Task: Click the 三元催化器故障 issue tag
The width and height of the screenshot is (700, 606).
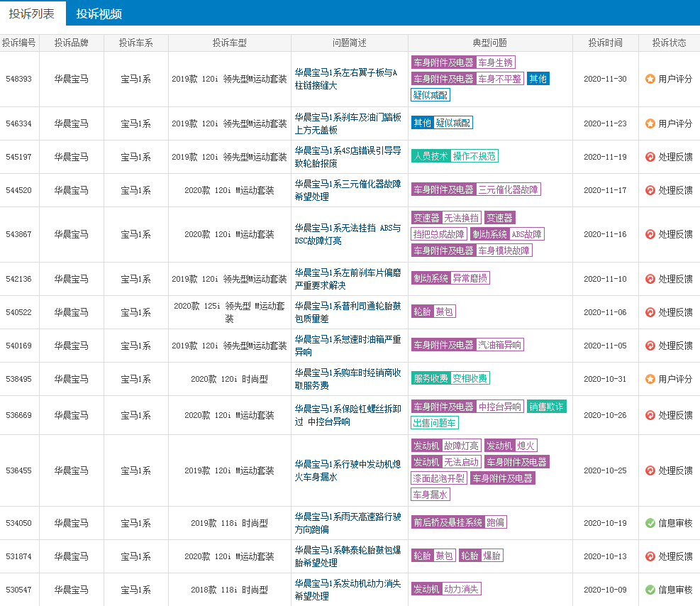Action: pyautogui.click(x=508, y=189)
